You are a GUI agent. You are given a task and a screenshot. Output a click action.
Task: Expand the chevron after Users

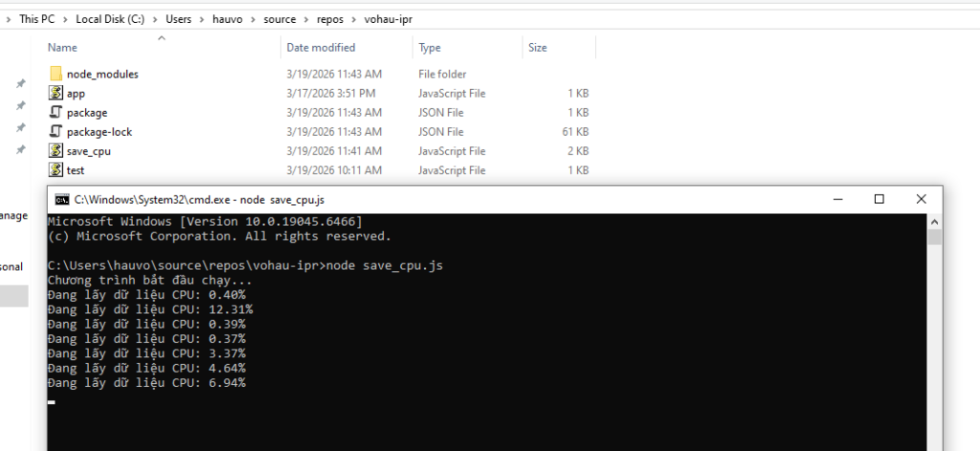point(202,19)
